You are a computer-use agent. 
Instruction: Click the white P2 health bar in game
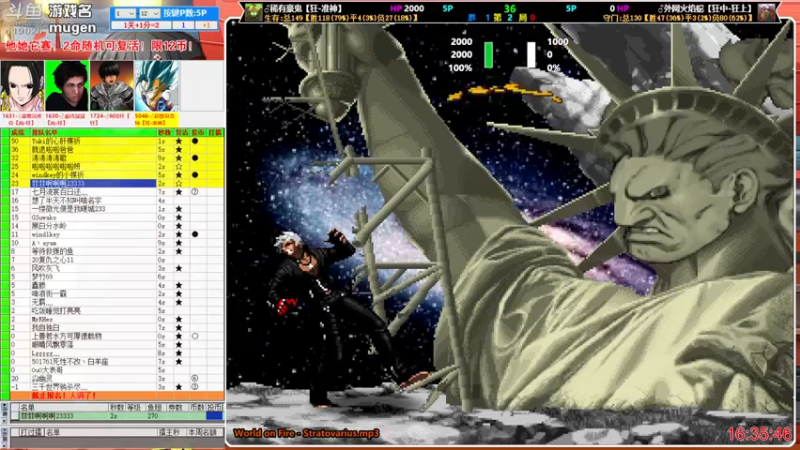coord(531,55)
